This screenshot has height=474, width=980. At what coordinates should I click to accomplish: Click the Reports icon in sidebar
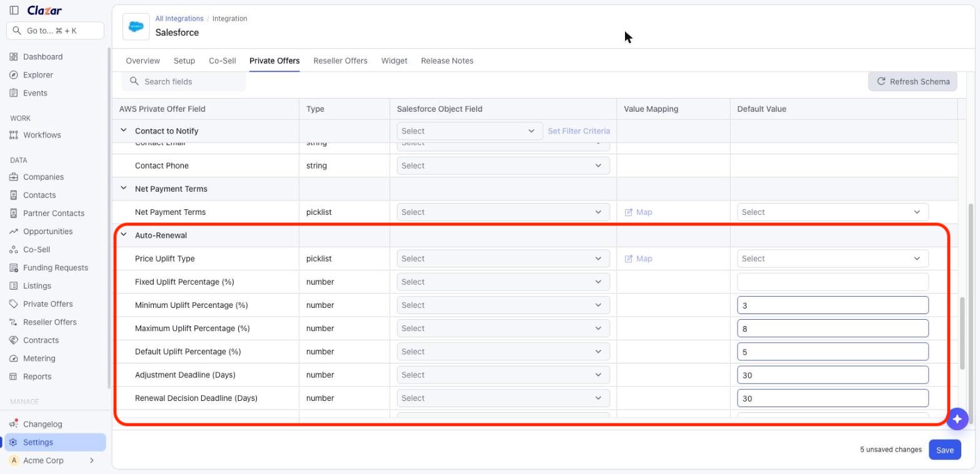(x=14, y=377)
